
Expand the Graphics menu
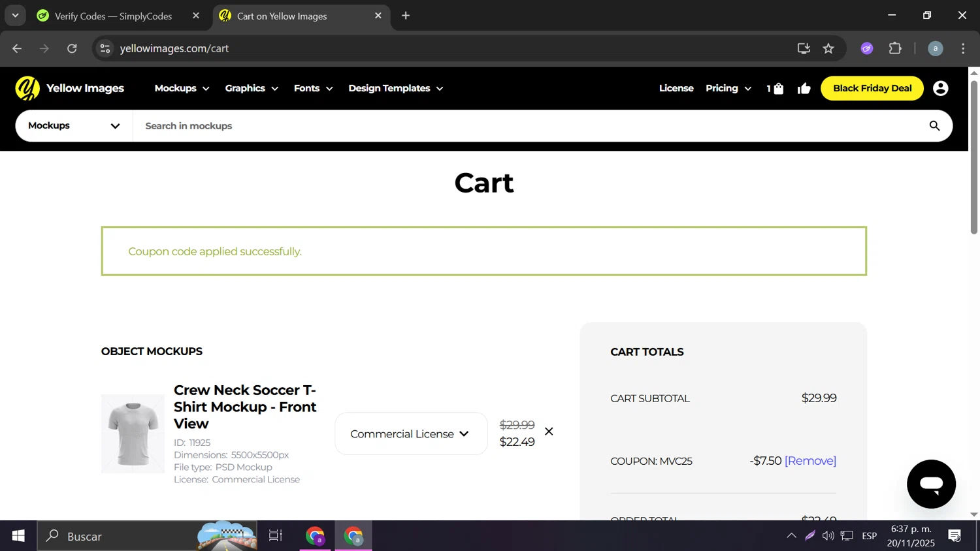point(252,88)
